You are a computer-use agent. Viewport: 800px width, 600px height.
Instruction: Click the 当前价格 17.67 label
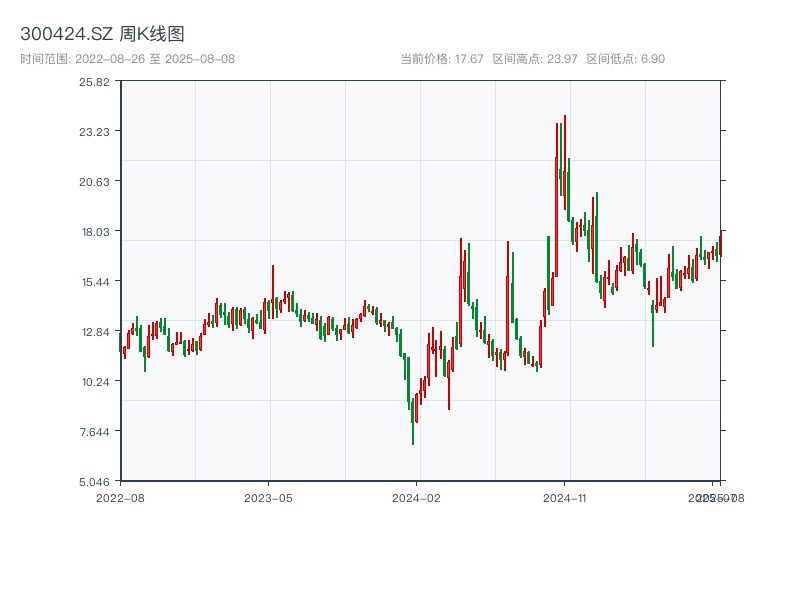tap(442, 59)
